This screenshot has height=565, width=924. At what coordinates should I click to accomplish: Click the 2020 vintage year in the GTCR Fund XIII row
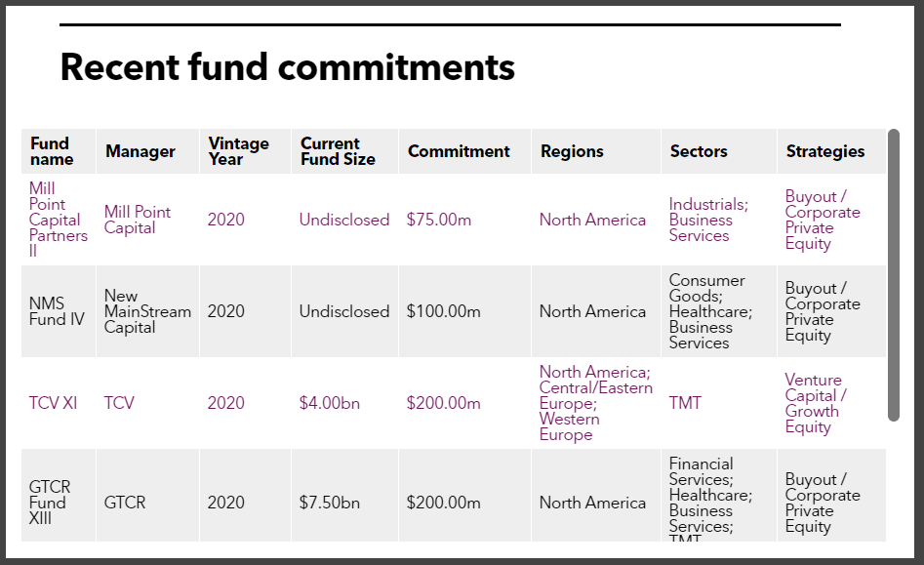(x=225, y=503)
